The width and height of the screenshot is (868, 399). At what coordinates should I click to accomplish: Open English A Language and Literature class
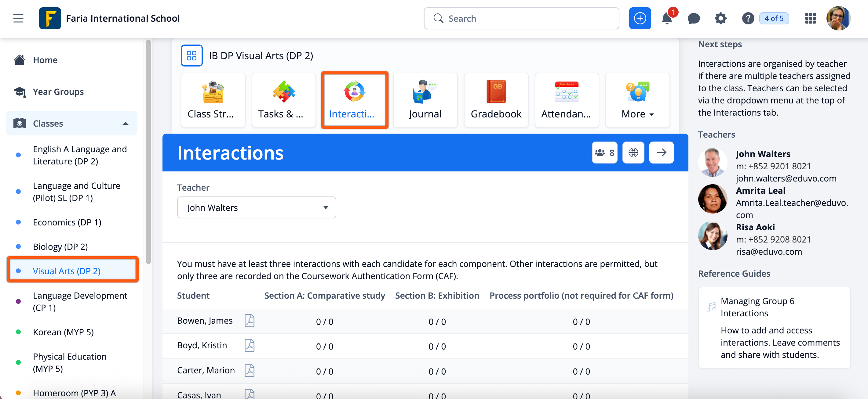[x=80, y=155]
